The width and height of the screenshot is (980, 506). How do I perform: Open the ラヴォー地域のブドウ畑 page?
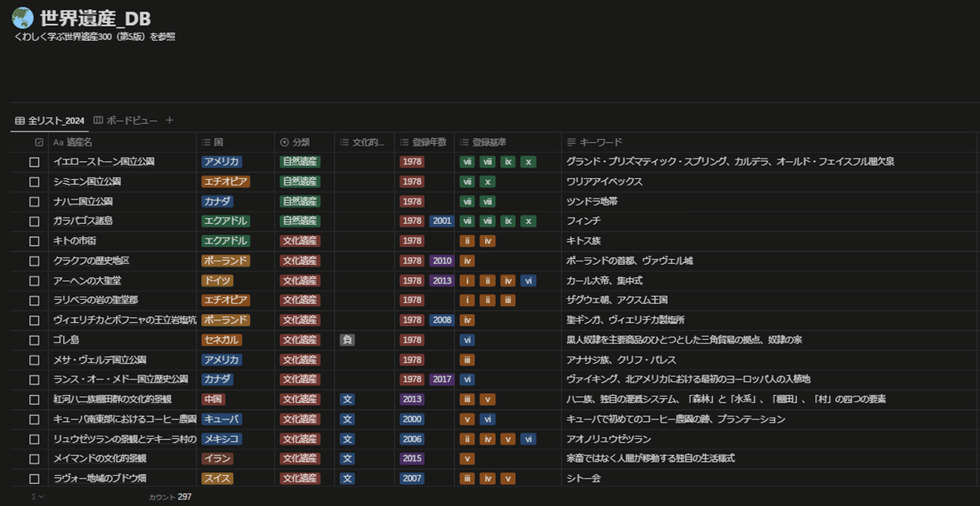click(x=100, y=478)
